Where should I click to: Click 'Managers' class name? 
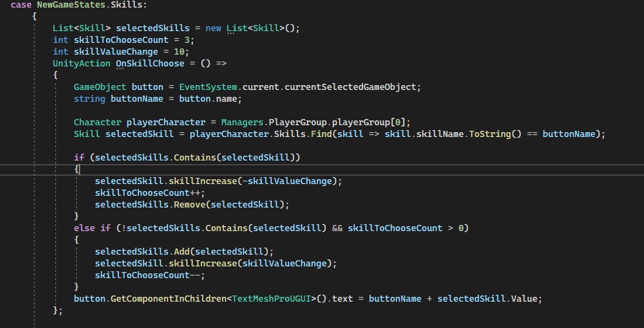[242, 122]
